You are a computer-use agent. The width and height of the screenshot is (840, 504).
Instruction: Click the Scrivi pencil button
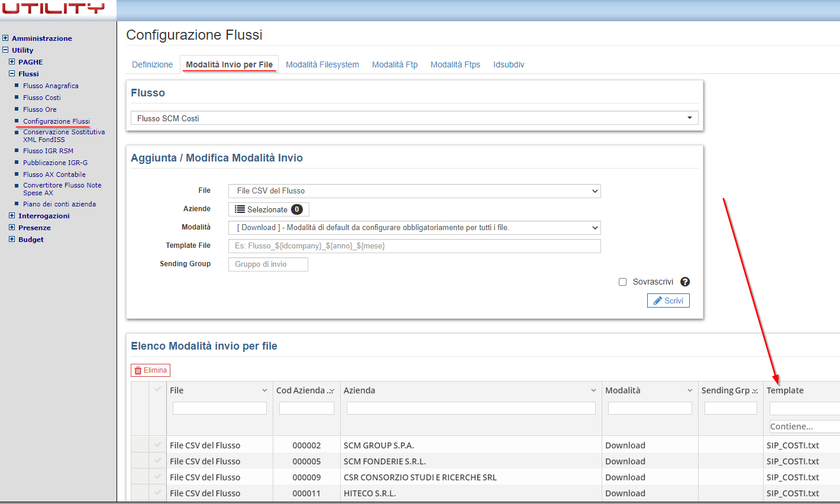(668, 301)
